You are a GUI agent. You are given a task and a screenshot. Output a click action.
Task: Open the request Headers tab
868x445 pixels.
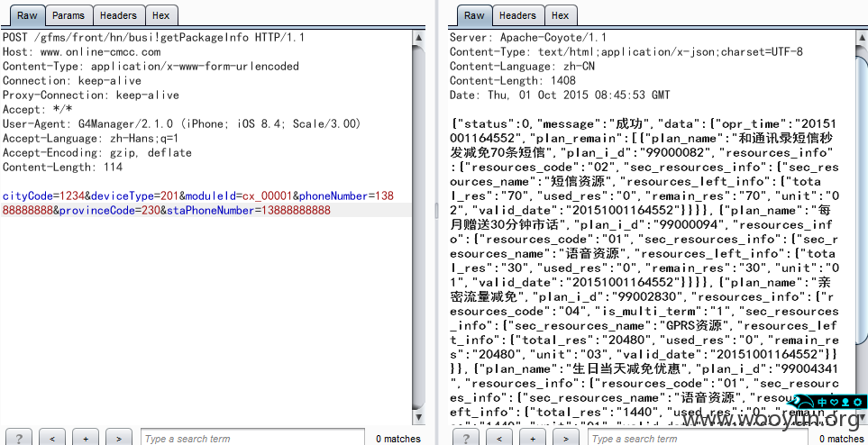(x=118, y=15)
